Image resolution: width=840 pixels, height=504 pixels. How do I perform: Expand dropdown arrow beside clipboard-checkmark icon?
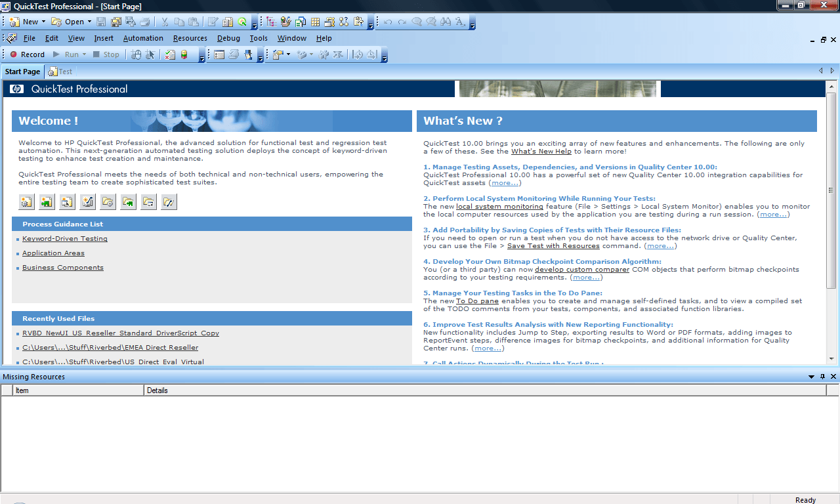288,54
